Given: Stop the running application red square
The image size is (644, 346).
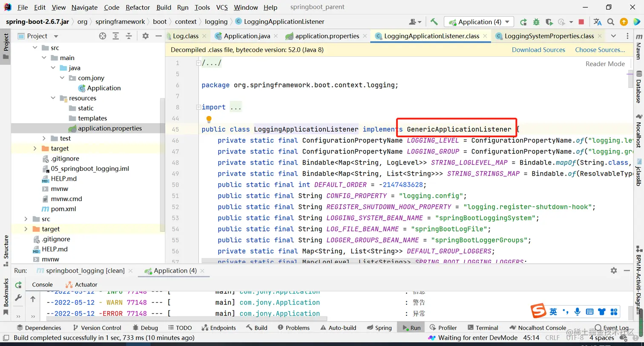Looking at the screenshot, I should point(581,22).
